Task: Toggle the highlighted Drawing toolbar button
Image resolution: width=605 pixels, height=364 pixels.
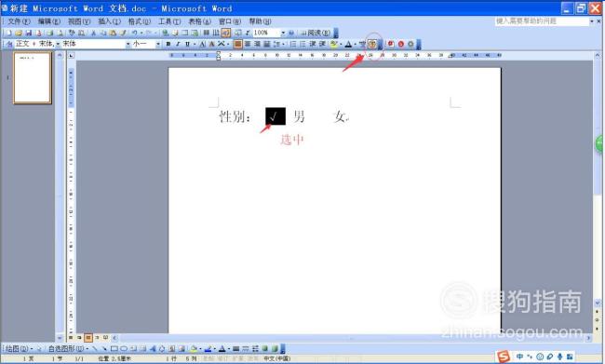Action: 226,33
